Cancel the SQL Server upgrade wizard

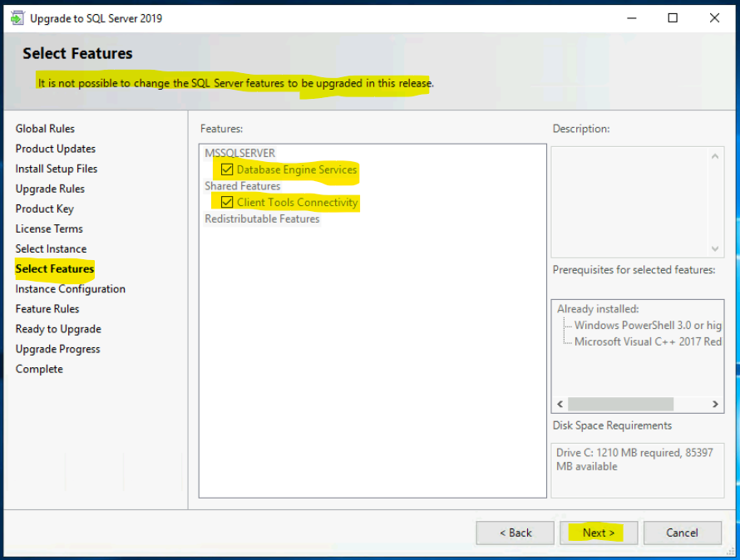coord(682,533)
